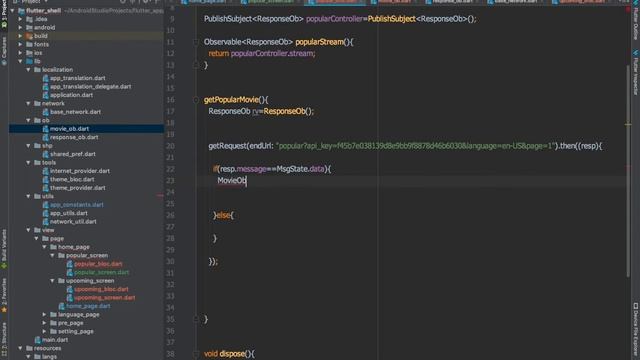Click the red error indicator above scrollbar
The width and height of the screenshot is (640, 360).
628,9
